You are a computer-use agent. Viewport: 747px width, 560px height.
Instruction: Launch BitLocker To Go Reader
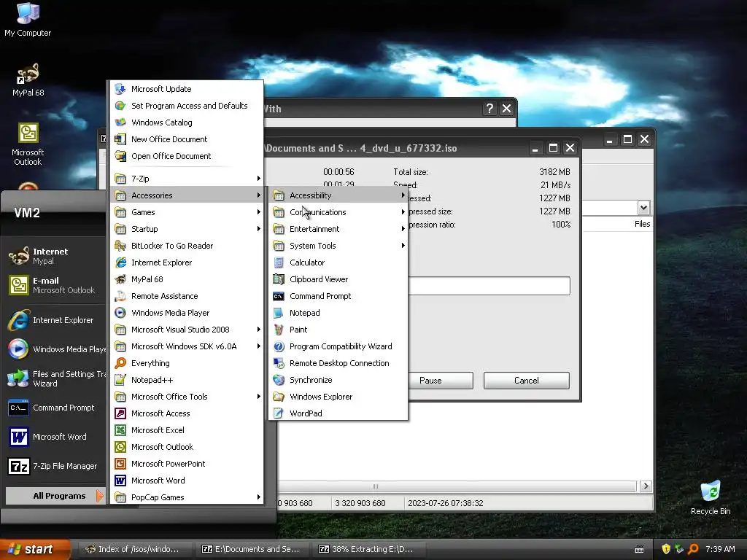(x=187, y=246)
